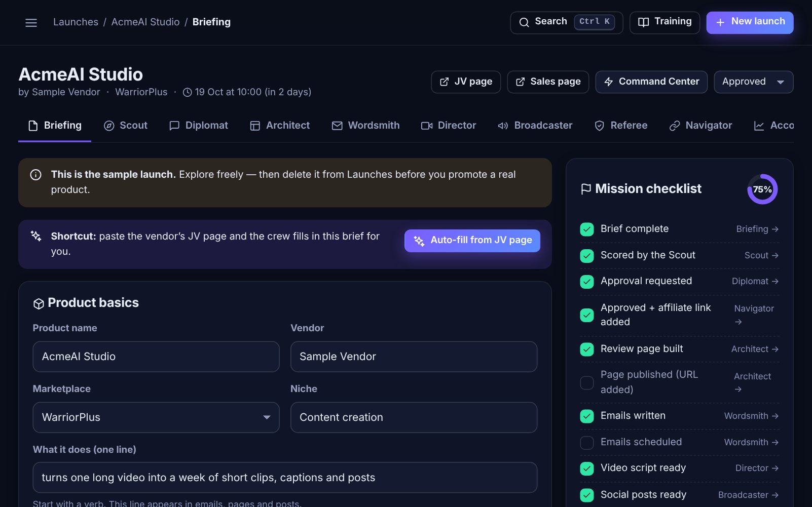
Task: Click the What it does one-line field
Action: tap(285, 478)
